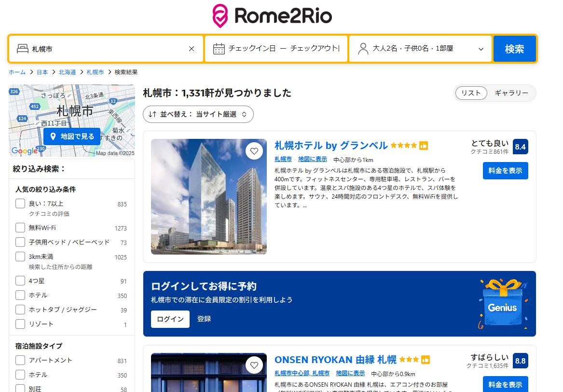Image resolution: width=563 pixels, height=392 pixels.
Task: Go to ホーム breadcrumb
Action: click(17, 72)
